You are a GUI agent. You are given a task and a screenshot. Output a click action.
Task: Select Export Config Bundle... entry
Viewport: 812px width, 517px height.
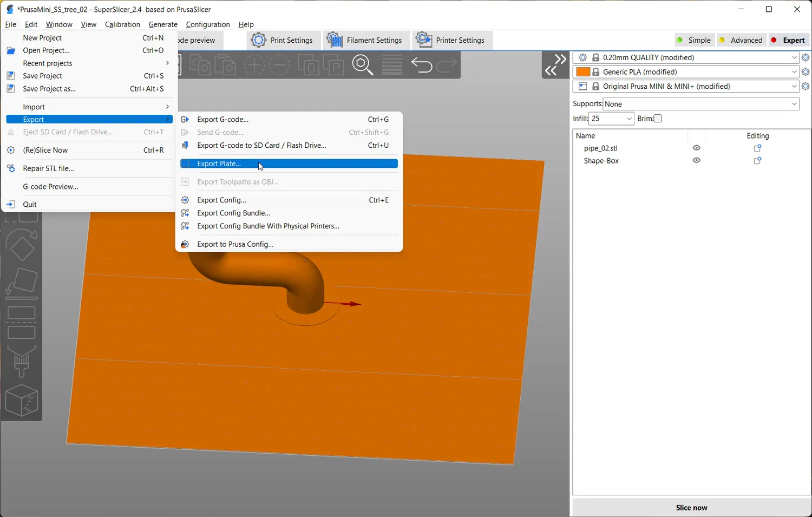289,213
